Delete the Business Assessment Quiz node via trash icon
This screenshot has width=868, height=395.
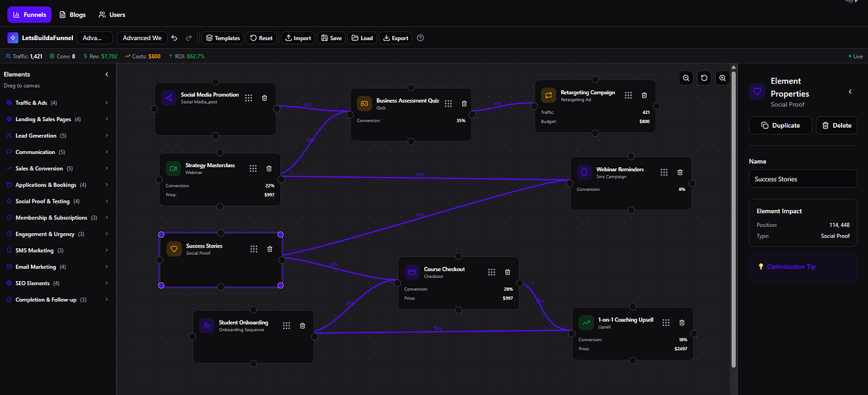point(464,103)
